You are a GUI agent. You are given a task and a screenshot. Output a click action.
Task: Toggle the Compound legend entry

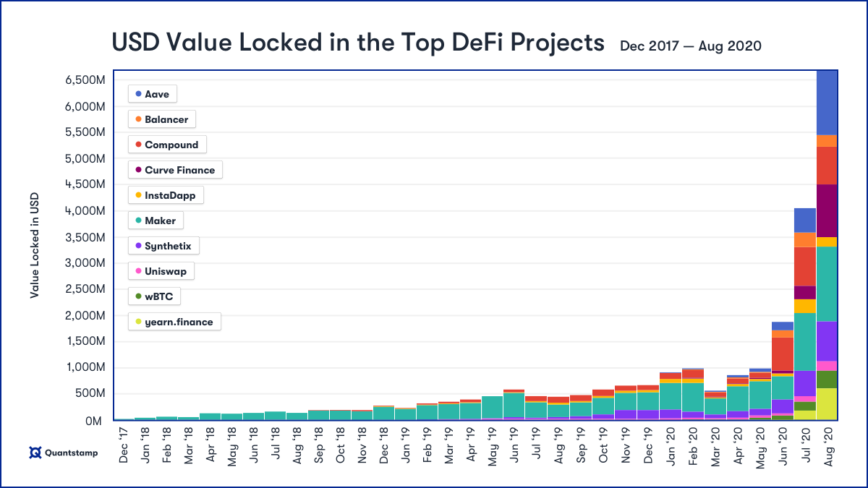click(x=167, y=145)
